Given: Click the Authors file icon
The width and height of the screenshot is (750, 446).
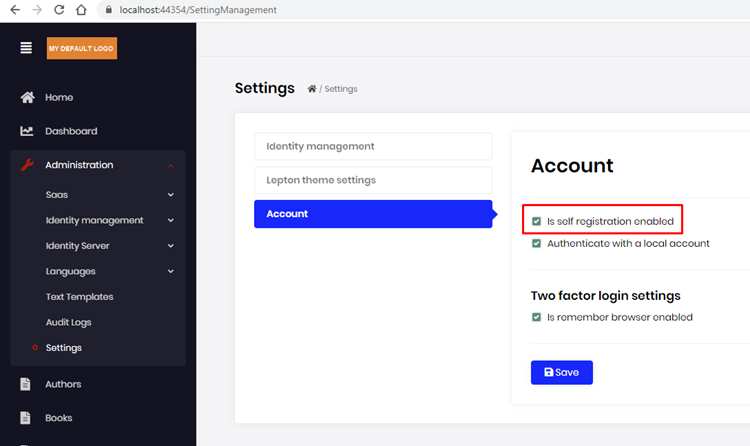Looking at the screenshot, I should [27, 384].
